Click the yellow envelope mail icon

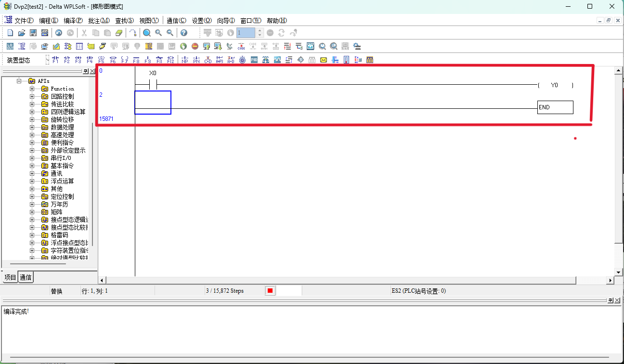324,60
